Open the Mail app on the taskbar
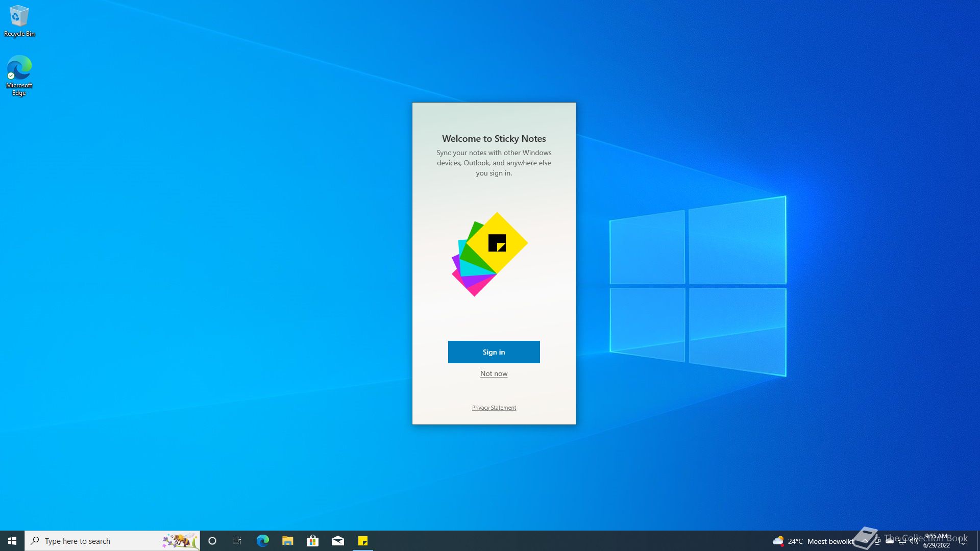This screenshot has width=980, height=551. 337,541
